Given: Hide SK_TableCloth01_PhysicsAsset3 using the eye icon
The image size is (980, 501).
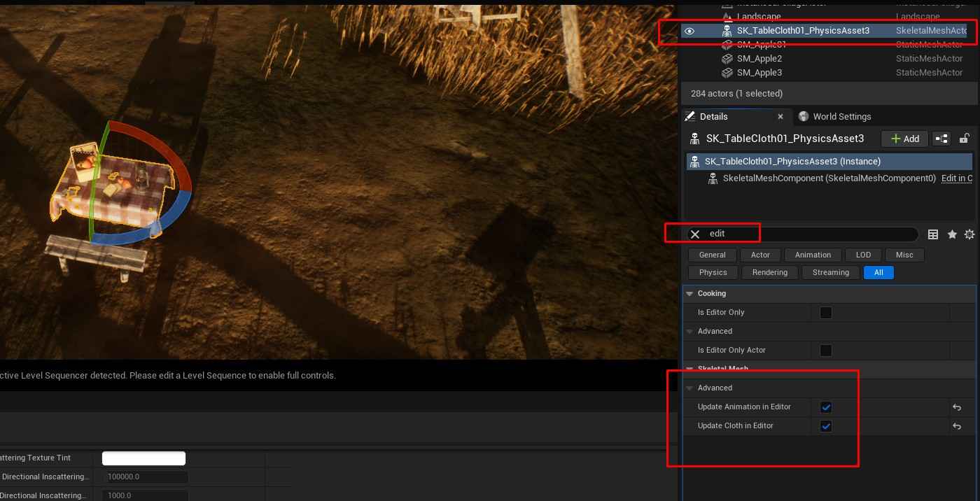Looking at the screenshot, I should tap(689, 31).
